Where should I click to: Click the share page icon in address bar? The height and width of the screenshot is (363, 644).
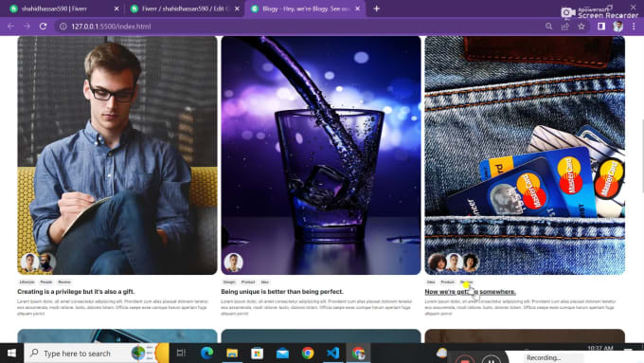click(x=565, y=27)
